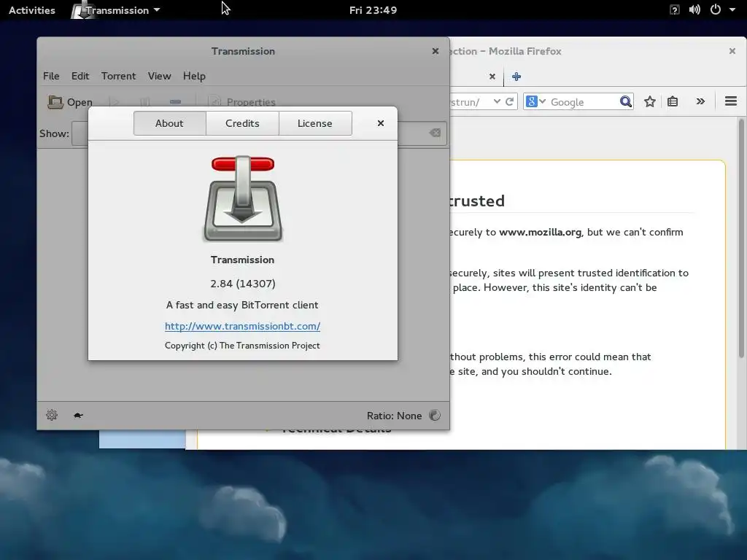This screenshot has height=560, width=747.
Task: Click the Start torrent play icon
Action: coord(115,102)
